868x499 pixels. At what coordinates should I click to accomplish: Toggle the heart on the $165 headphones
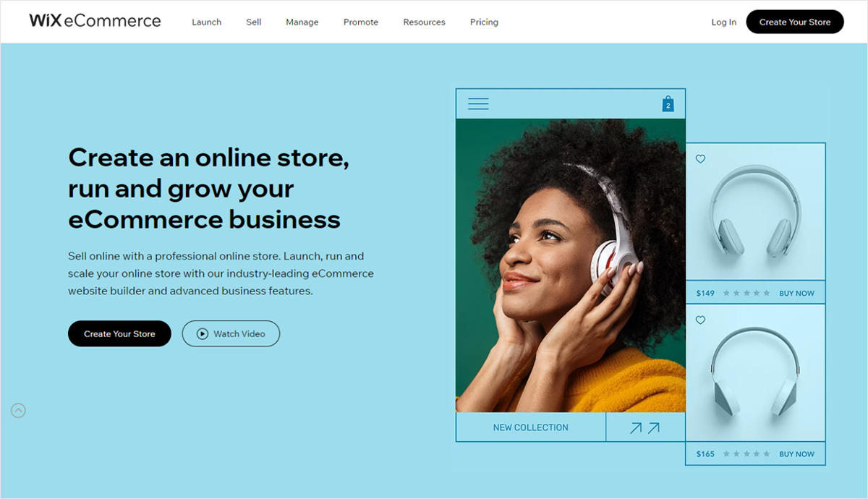[x=700, y=320]
